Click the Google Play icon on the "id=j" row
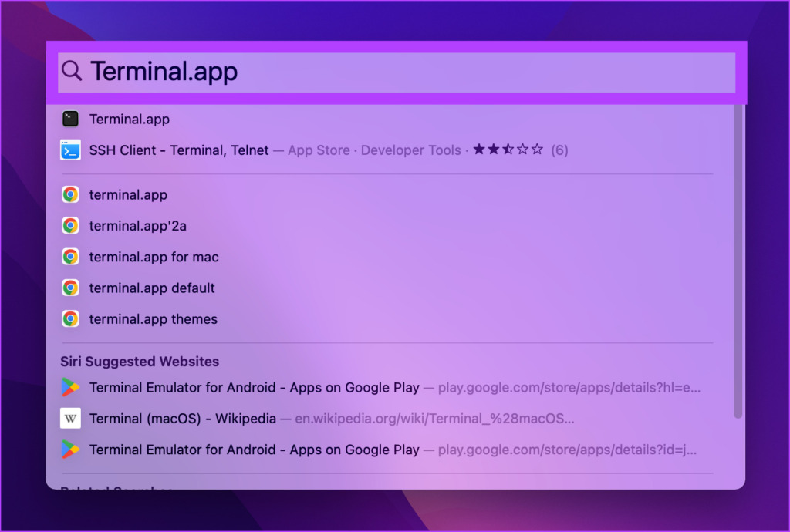Image resolution: width=790 pixels, height=532 pixels. coord(70,450)
